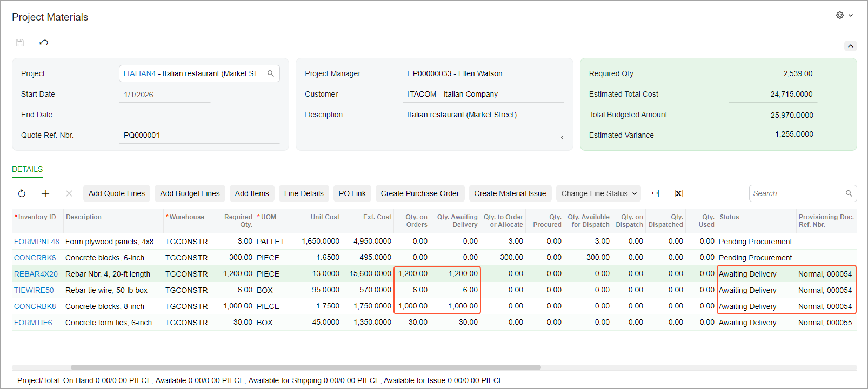Sort by Provisioning Doc. Ref. Nbr. header
This screenshot has height=389, width=868.
pos(826,221)
